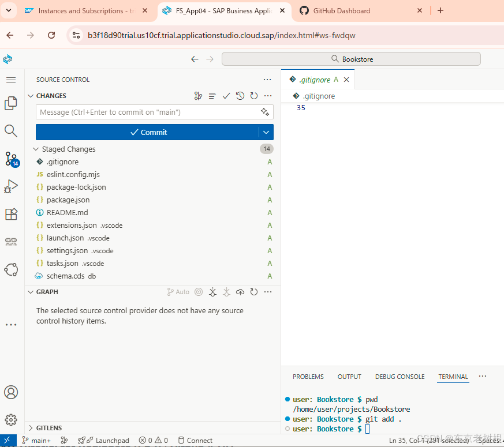Open the Extensions view icon
The height and width of the screenshot is (447, 504).
[11, 214]
